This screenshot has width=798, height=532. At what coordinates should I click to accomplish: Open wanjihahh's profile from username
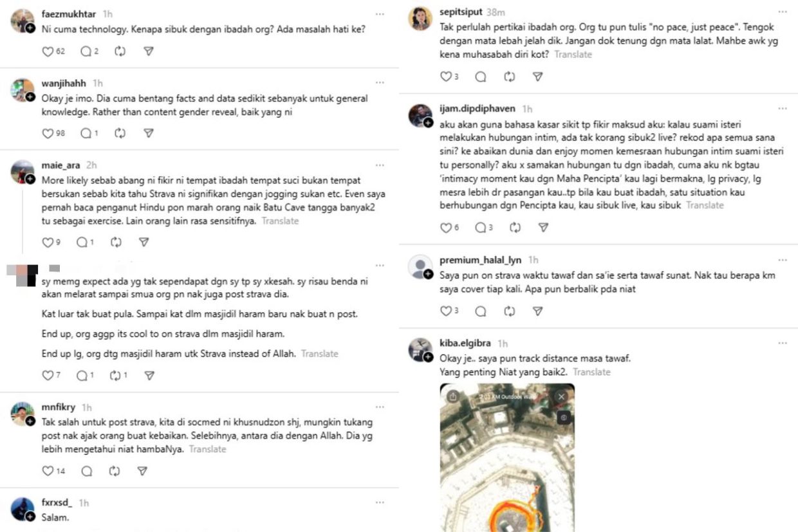tap(64, 83)
